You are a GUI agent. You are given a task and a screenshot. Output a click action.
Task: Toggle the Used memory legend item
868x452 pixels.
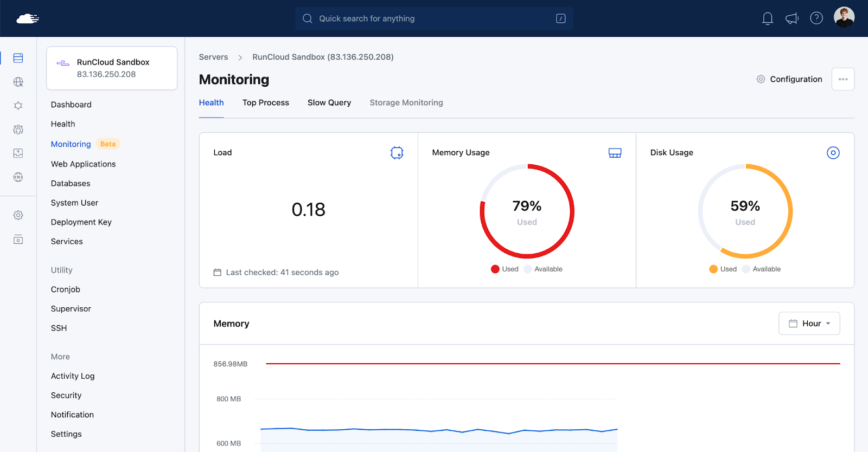tap(505, 269)
